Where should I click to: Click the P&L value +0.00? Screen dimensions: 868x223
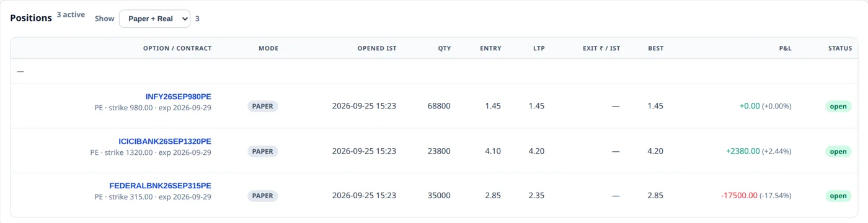point(750,107)
